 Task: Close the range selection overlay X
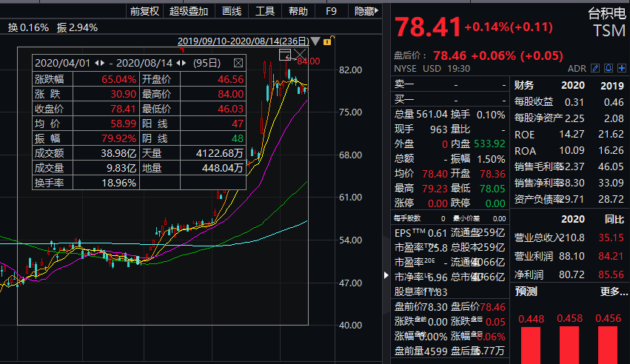(x=300, y=54)
